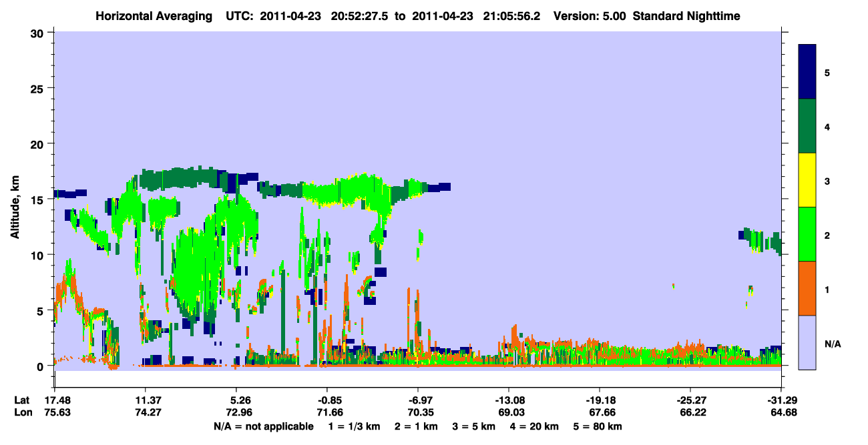The image size is (868, 445).
Task: Click the "Lat" row label
Action: [x=21, y=400]
